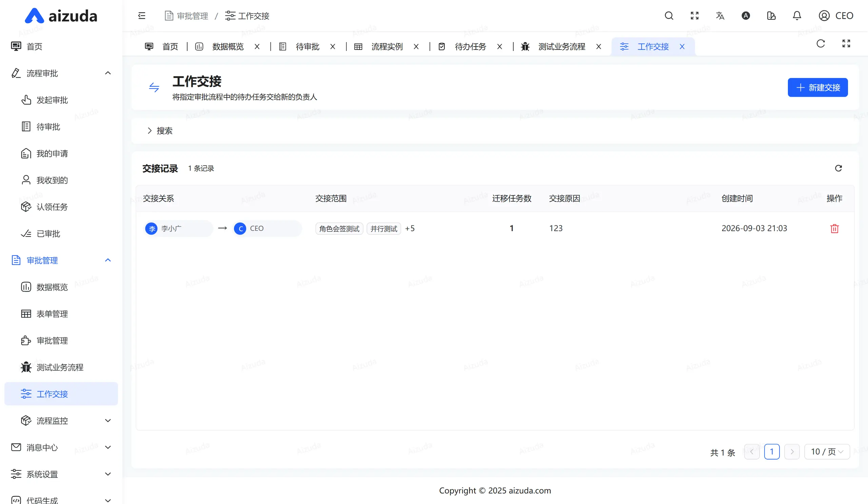Show the hidden +5 scope tags
The height and width of the screenshot is (504, 868).
coord(410,228)
